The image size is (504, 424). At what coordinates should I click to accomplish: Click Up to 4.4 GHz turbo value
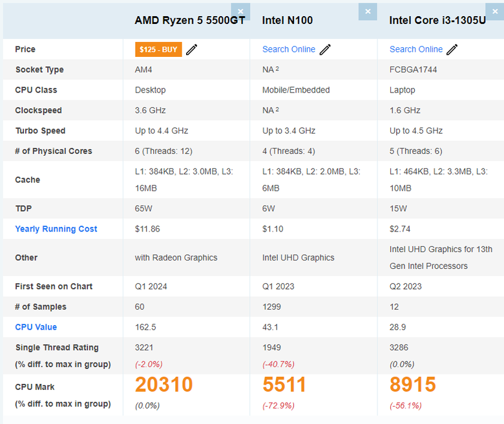pos(162,131)
